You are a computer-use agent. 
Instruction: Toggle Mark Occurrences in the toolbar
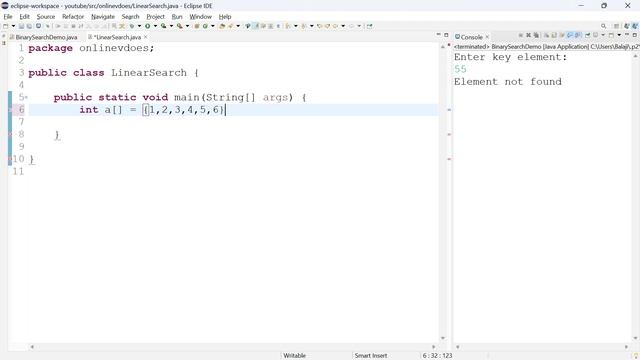pos(256,26)
